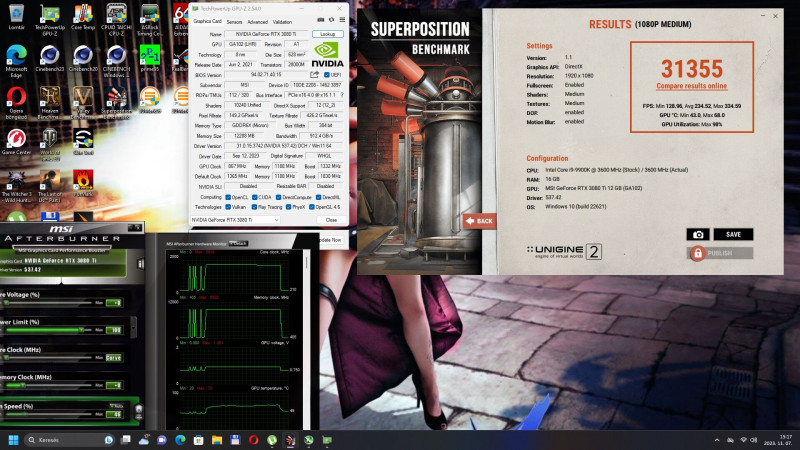
Task: Expand the system tray hidden icons chevron
Action: [x=717, y=440]
